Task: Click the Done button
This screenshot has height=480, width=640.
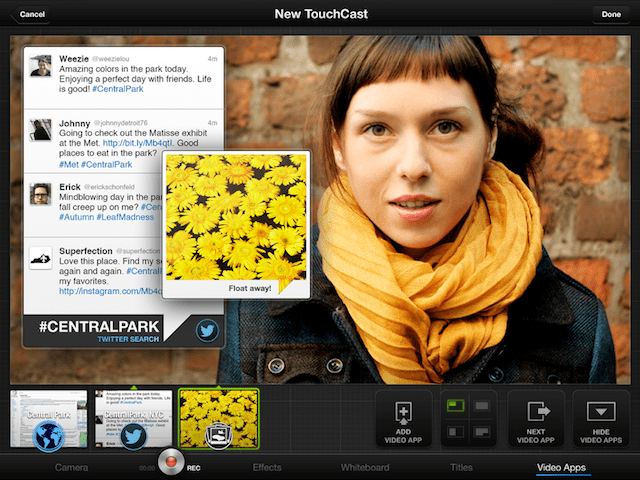Action: click(x=611, y=14)
